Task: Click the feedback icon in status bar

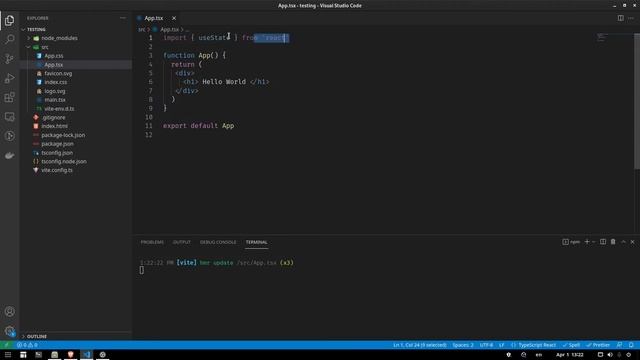Action: [x=620, y=345]
